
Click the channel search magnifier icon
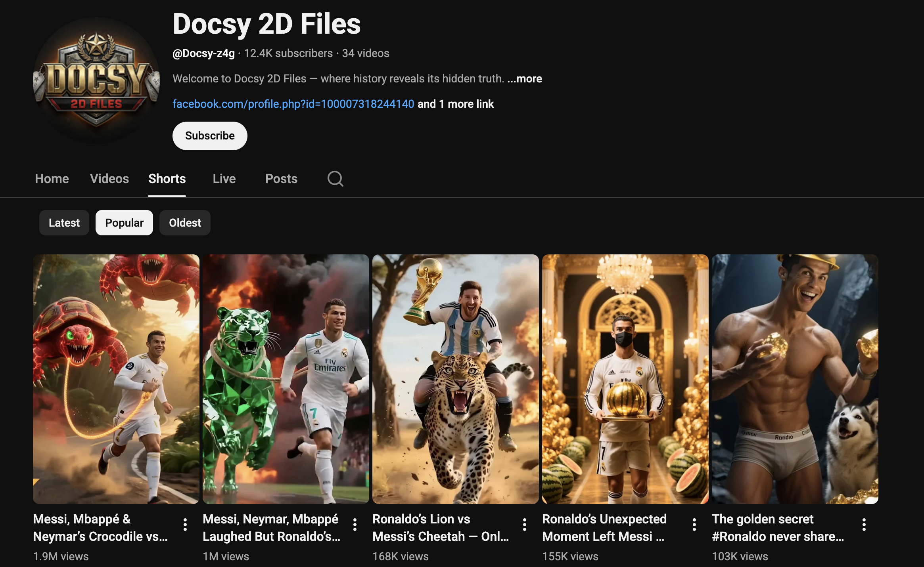[x=335, y=179]
